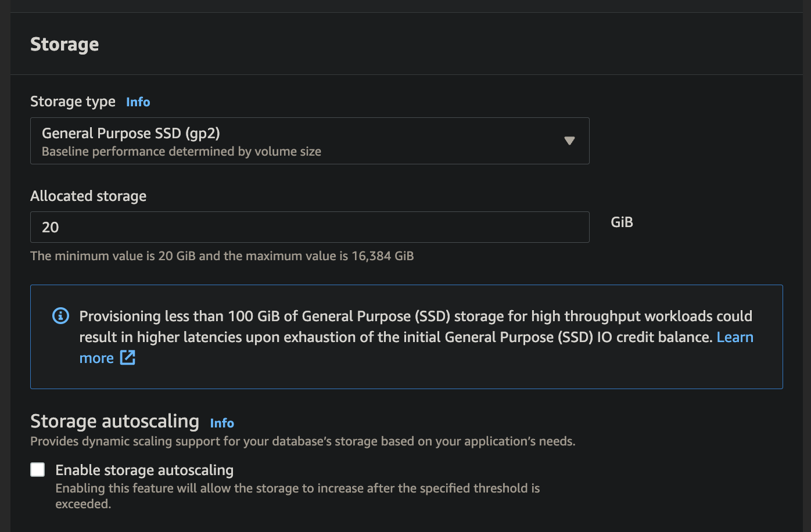This screenshot has width=811, height=532.
Task: Open Info link next to Storage type
Action: (138, 102)
